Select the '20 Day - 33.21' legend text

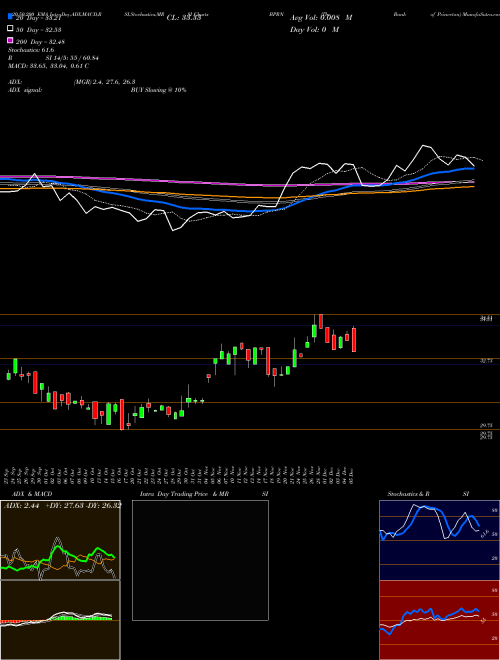pyautogui.click(x=38, y=18)
